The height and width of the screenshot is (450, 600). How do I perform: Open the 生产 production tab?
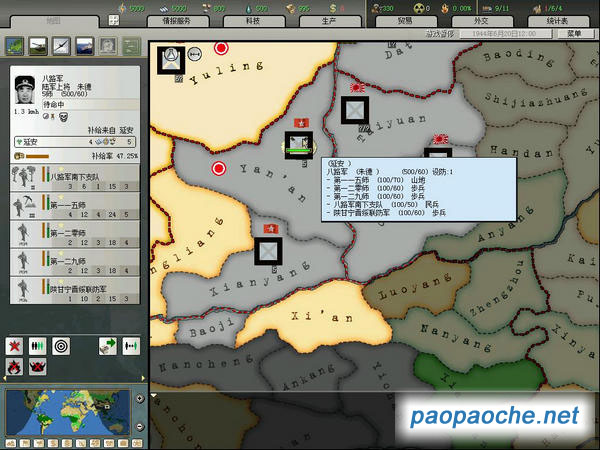tap(329, 21)
